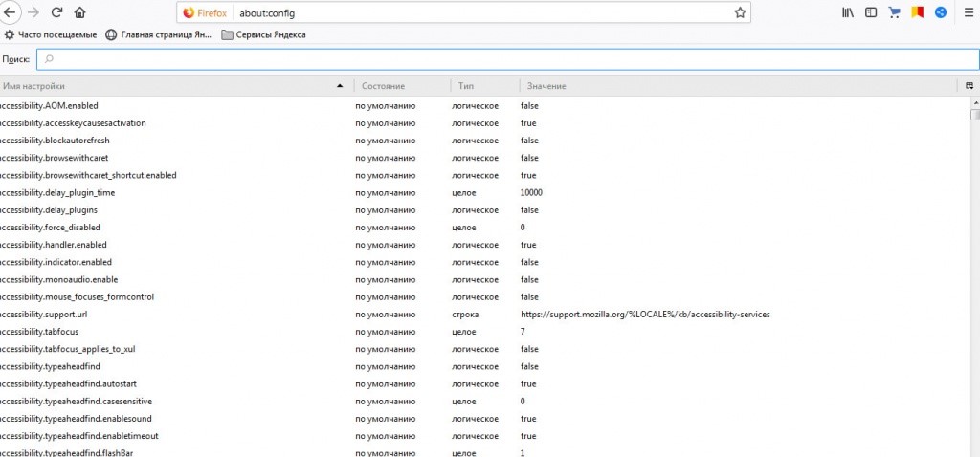Click the shopping cart extension icon
Viewport: 980px width, 457px height.
[895, 13]
